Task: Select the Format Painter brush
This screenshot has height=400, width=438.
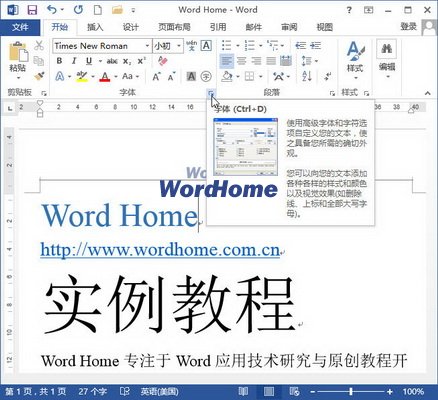Action: [39, 76]
